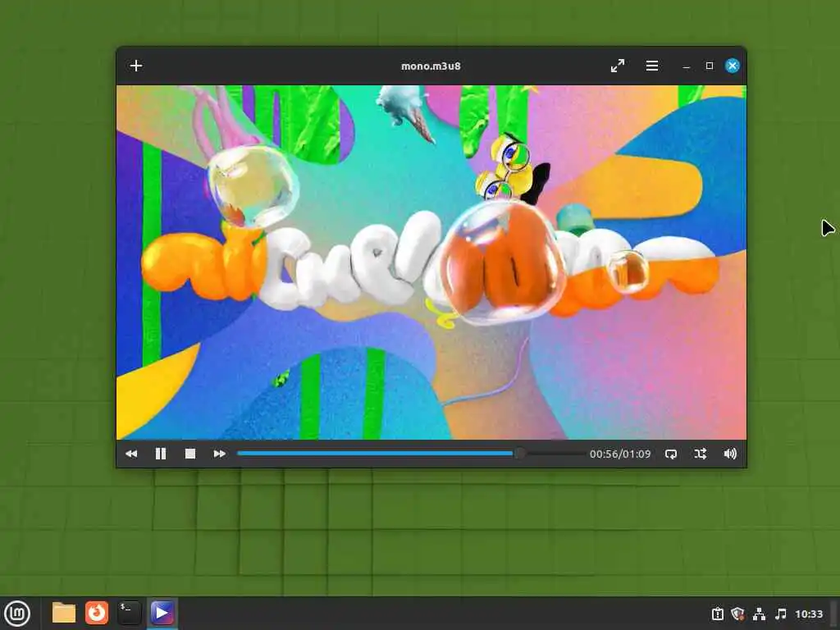Select media player taskbar entry
The image size is (840, 630).
point(162,613)
